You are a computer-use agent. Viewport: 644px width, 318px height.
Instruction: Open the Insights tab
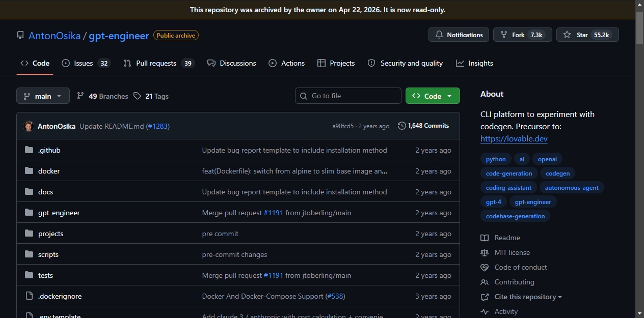[x=474, y=63]
